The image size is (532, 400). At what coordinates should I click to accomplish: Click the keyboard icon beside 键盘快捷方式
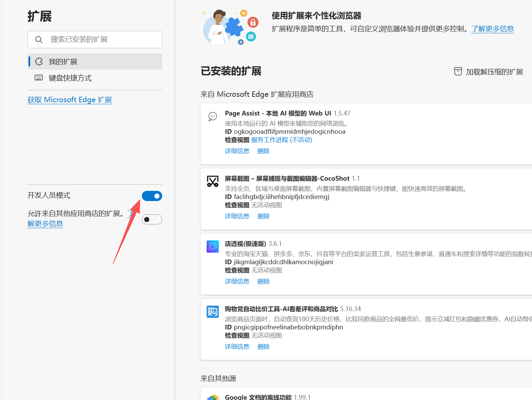[x=39, y=78]
